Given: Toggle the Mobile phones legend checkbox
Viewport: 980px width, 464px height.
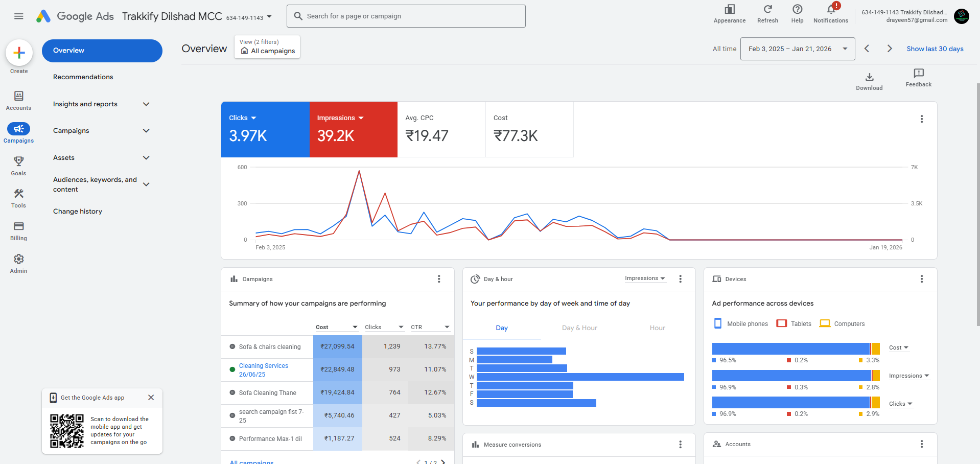Looking at the screenshot, I should (x=718, y=323).
